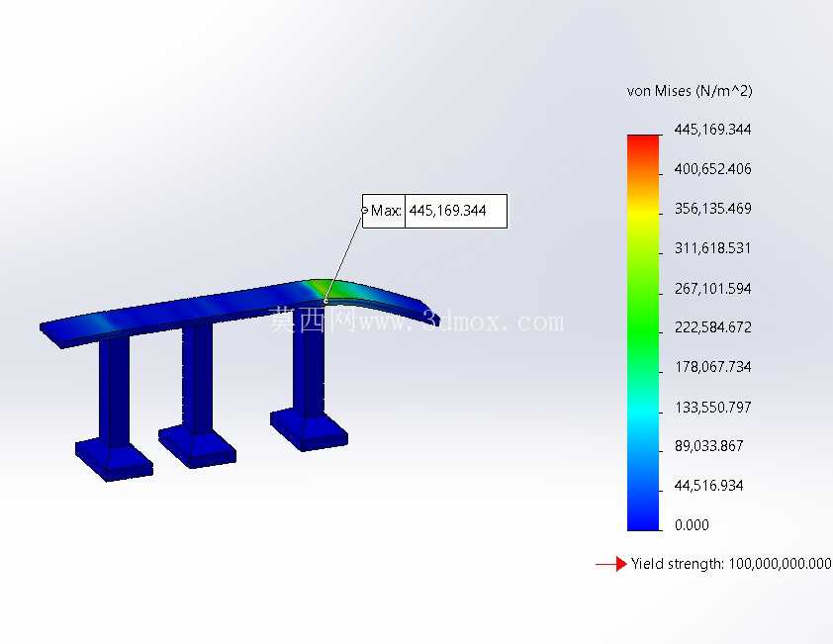
Task: Click the middle support column of the model
Action: (197, 378)
